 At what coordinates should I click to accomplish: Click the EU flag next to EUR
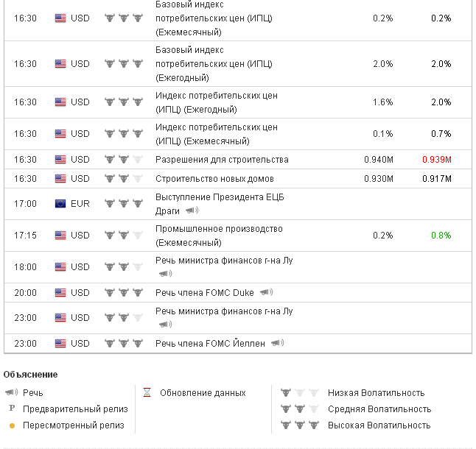60,203
